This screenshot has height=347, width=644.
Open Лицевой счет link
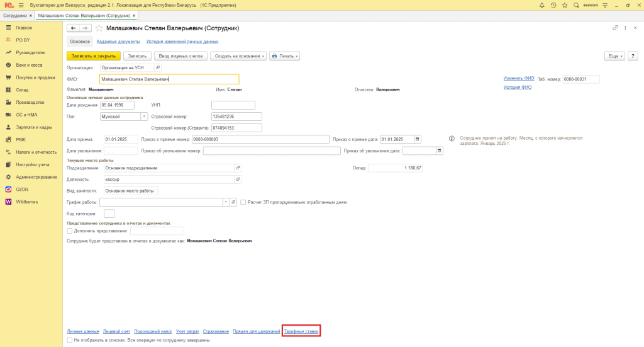click(116, 331)
